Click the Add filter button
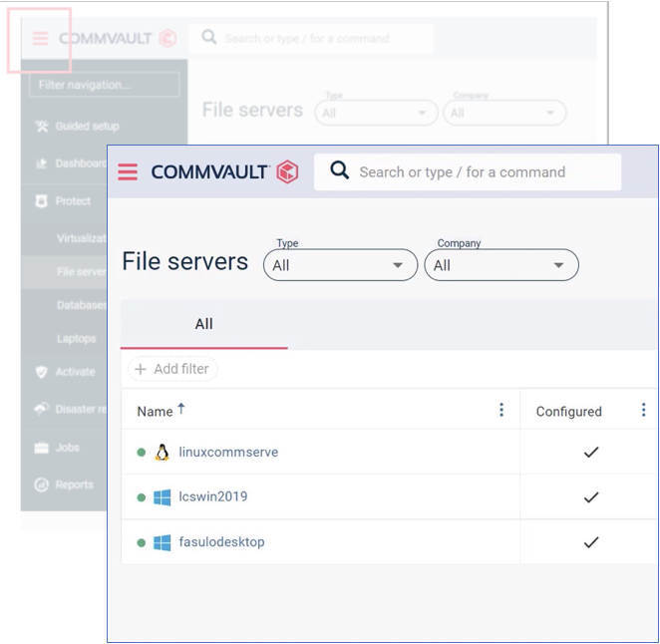 (172, 369)
